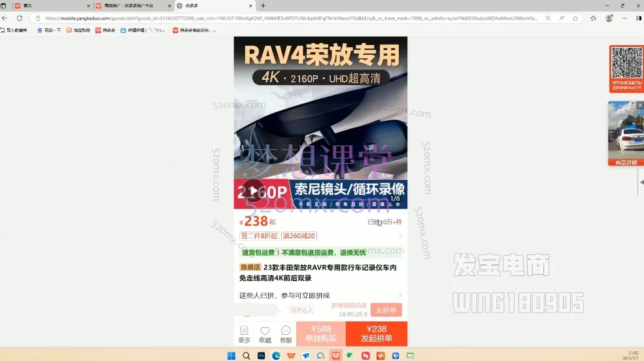644x361 pixels.
Task: Click the 第二件8折起 promotion tag
Action: point(259,235)
